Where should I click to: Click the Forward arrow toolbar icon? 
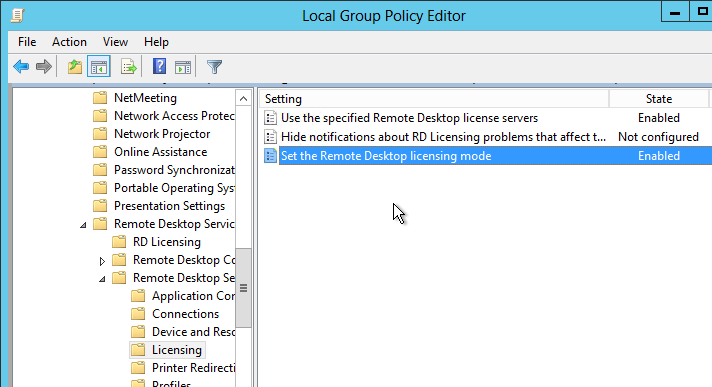44,67
